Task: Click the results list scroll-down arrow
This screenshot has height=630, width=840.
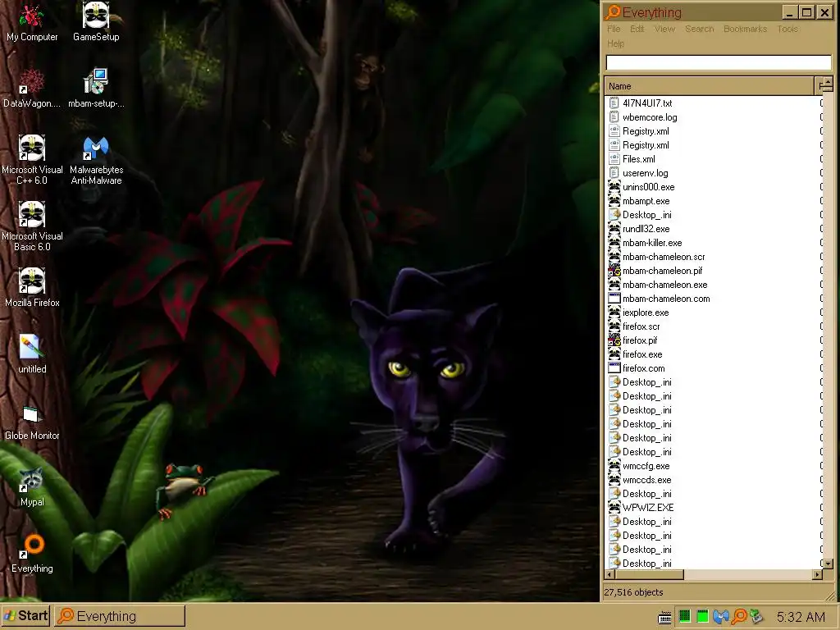Action: point(829,564)
